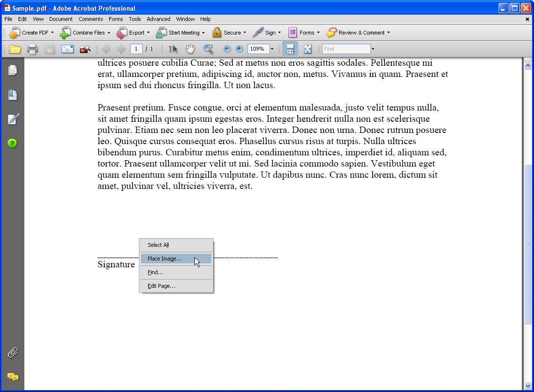Click the Search binoculars icon
Screen dimensions: 534x392
(85, 49)
